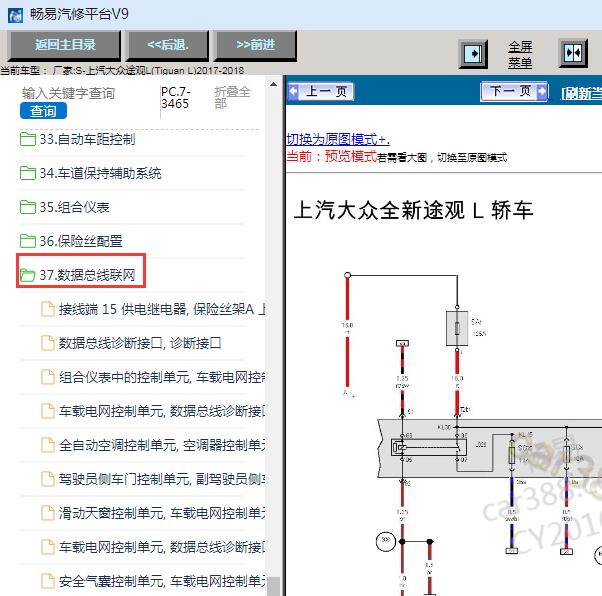Screen dimensions: 602x596
Task: Click the document icon beside 接线端 15 供电继电器
Action: (48, 309)
